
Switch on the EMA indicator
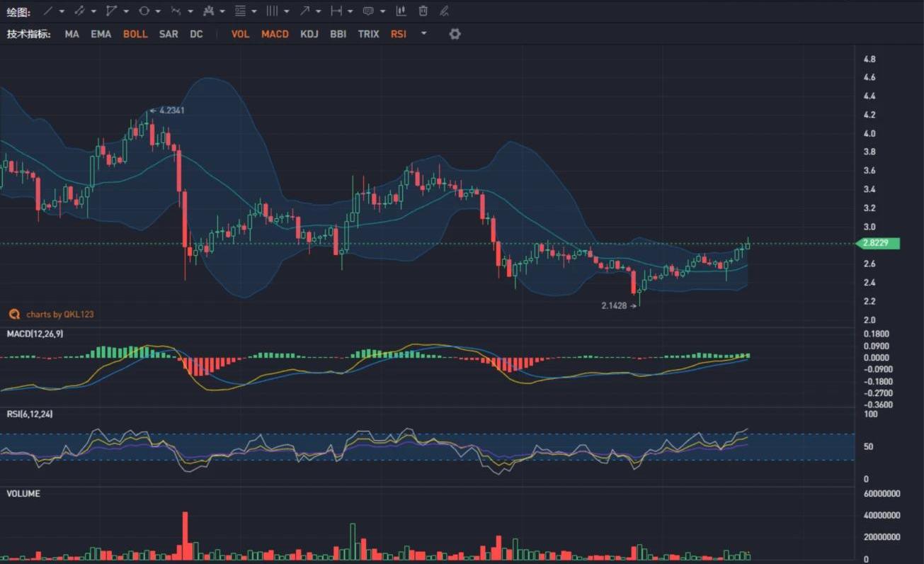tap(101, 34)
